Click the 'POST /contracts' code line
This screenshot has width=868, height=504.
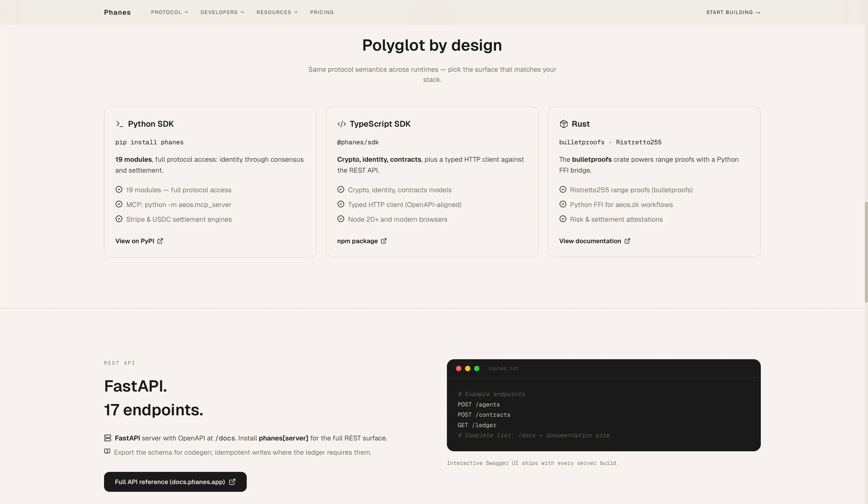coord(484,415)
